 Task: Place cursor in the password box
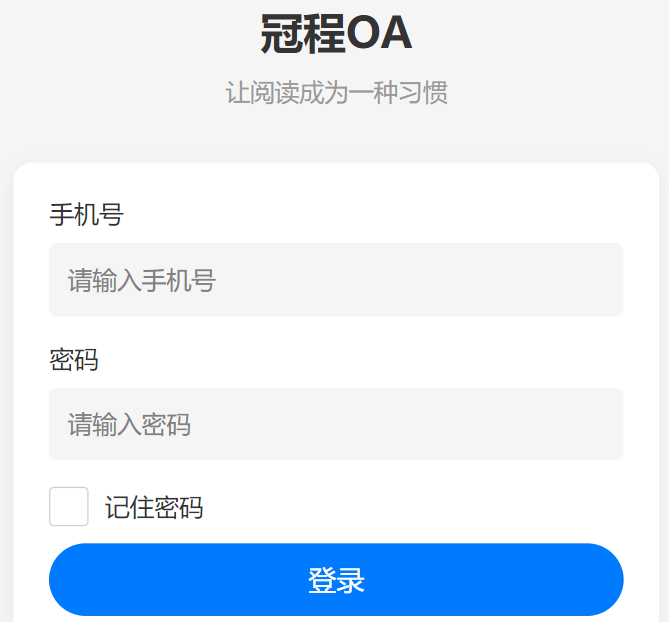click(400, 424)
